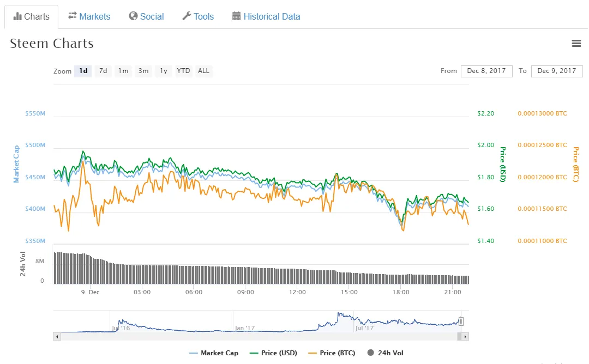Click the 03:00 time axis label

(x=142, y=292)
